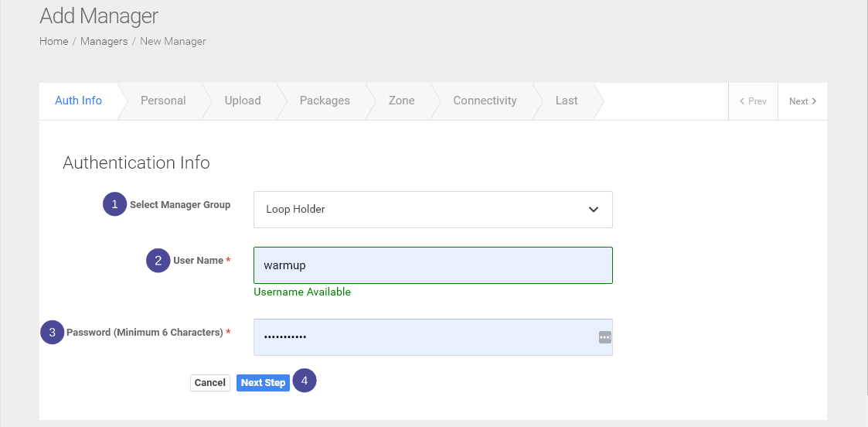Click the password manager icon in Password field
This screenshot has width=868, height=427.
[604, 336]
